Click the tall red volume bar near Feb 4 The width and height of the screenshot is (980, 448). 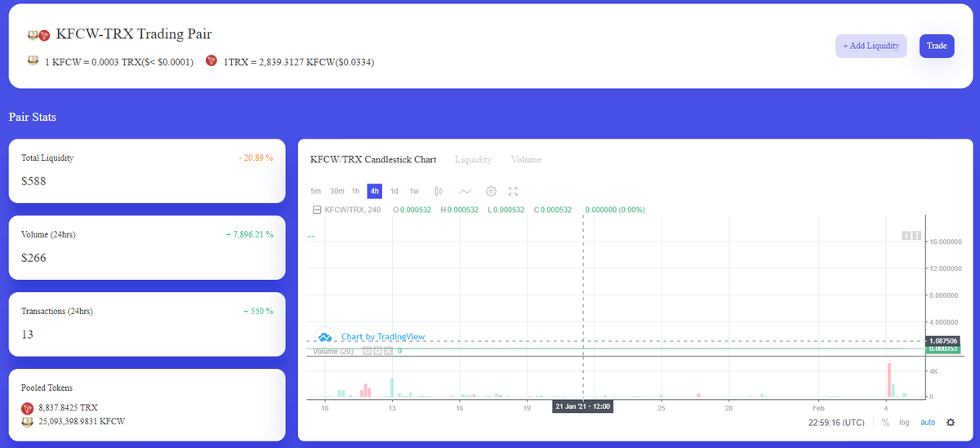(889, 380)
